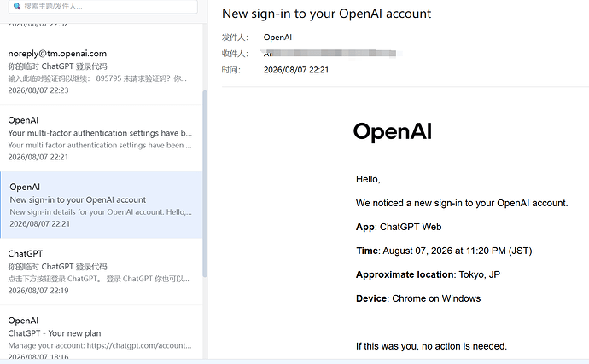The height and width of the screenshot is (364, 589).
Task: Click the 22:23 timestamp of the noreply email
Action: 38,90
